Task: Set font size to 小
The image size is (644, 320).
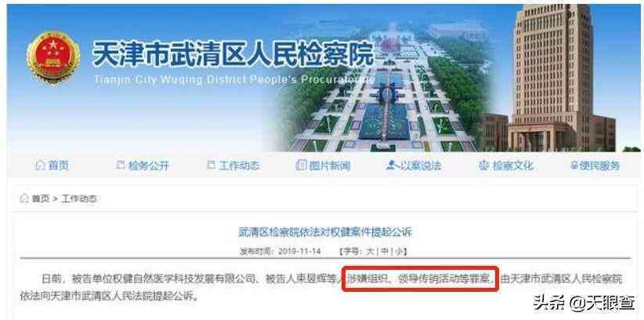Action: 399,251
